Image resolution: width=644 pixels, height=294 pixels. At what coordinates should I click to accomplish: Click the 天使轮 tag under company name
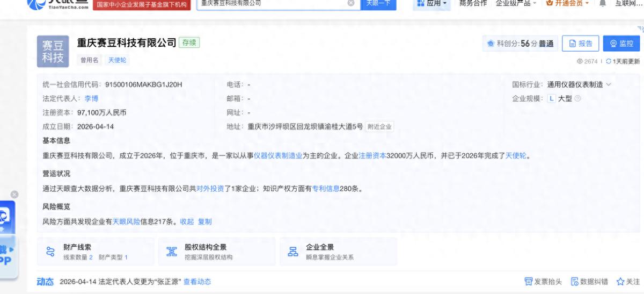(117, 60)
